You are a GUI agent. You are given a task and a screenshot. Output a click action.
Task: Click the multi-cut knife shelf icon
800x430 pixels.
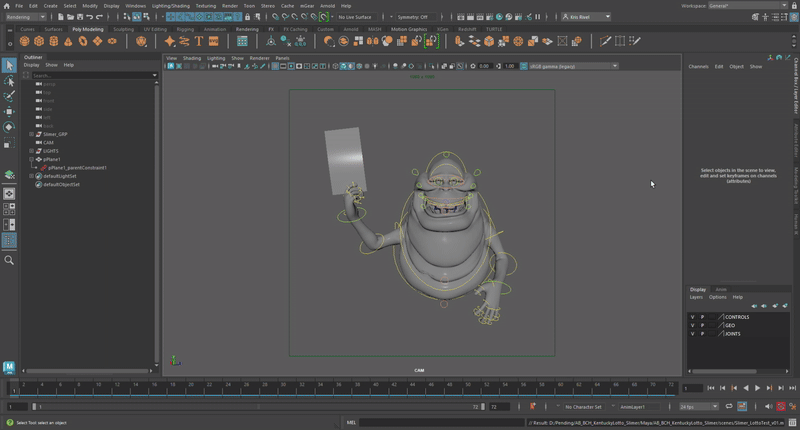click(605, 41)
